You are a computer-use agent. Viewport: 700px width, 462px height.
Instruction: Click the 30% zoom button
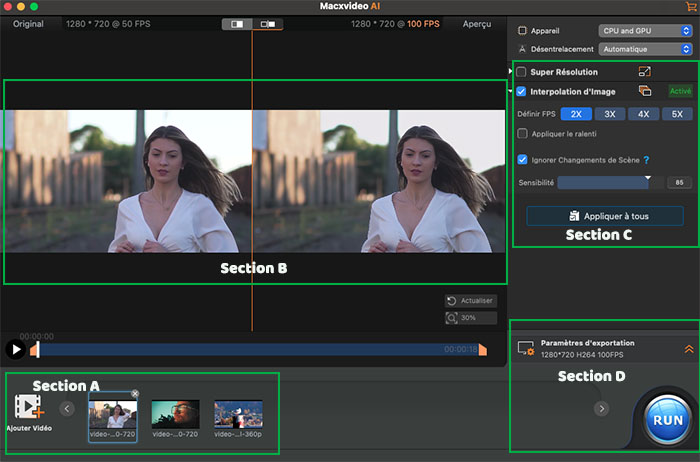pos(471,318)
